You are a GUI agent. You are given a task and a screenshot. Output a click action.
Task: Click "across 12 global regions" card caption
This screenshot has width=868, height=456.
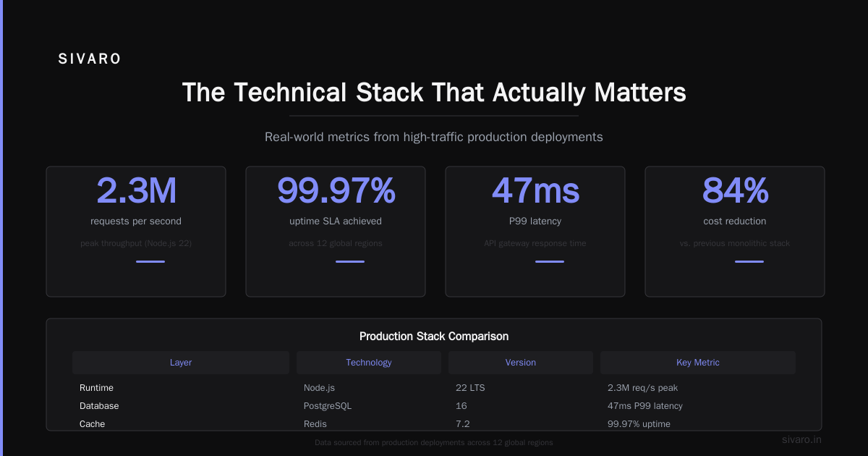[x=336, y=243]
